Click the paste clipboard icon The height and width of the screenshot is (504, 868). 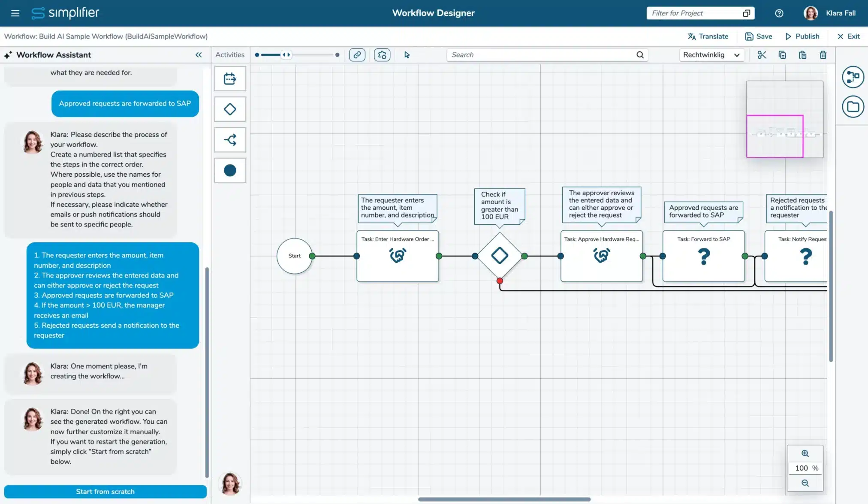802,55
